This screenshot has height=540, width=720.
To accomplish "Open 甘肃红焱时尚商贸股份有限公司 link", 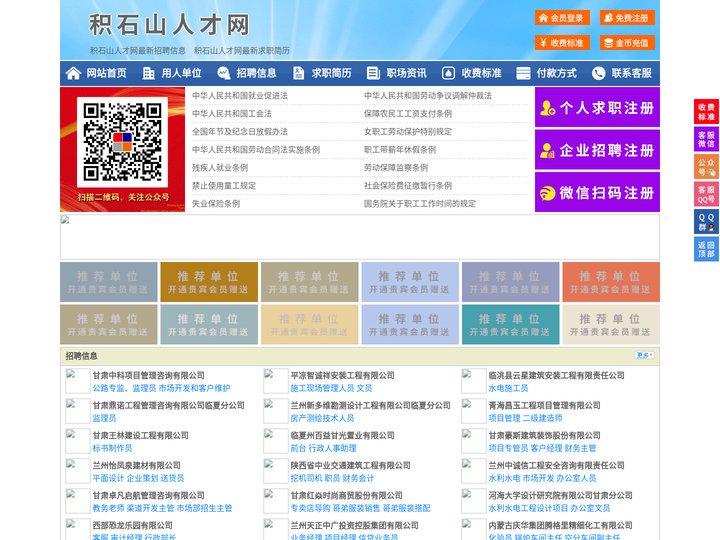I will 347,495.
